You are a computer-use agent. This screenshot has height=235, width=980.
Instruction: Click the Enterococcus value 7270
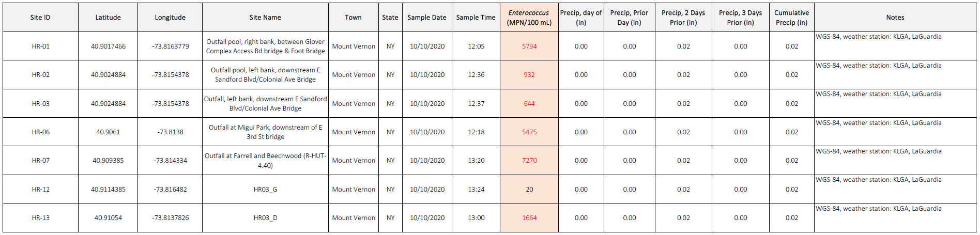tap(529, 161)
